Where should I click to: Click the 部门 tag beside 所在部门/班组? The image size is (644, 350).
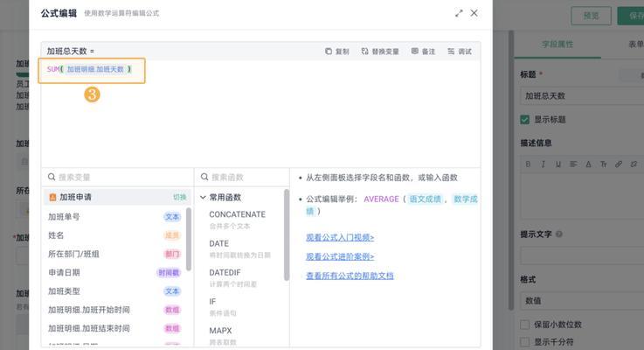tap(171, 254)
